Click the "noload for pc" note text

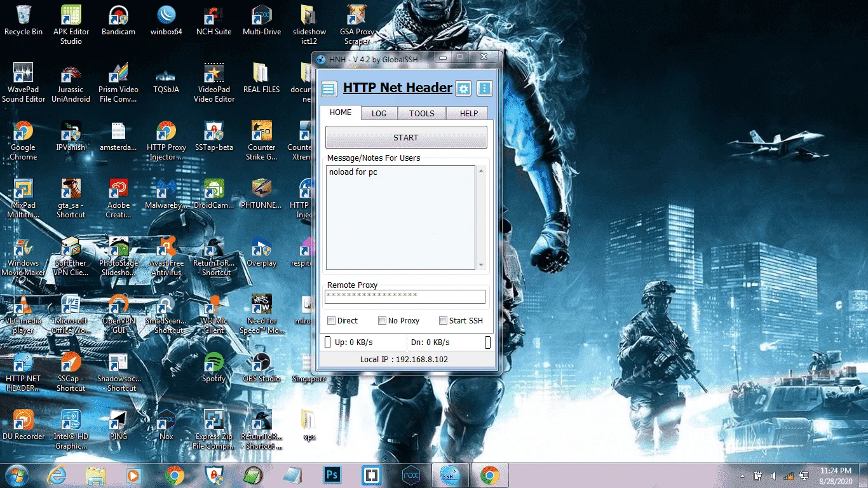pyautogui.click(x=353, y=172)
